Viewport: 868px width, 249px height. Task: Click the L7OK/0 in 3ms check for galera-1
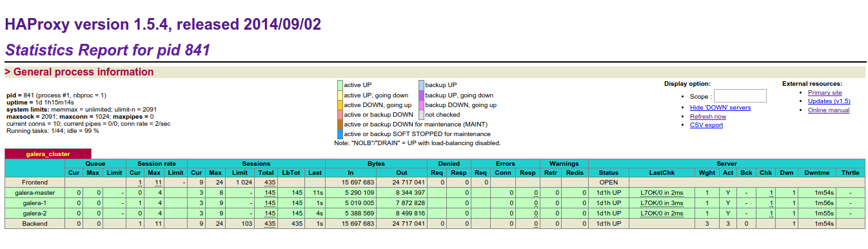(x=662, y=203)
